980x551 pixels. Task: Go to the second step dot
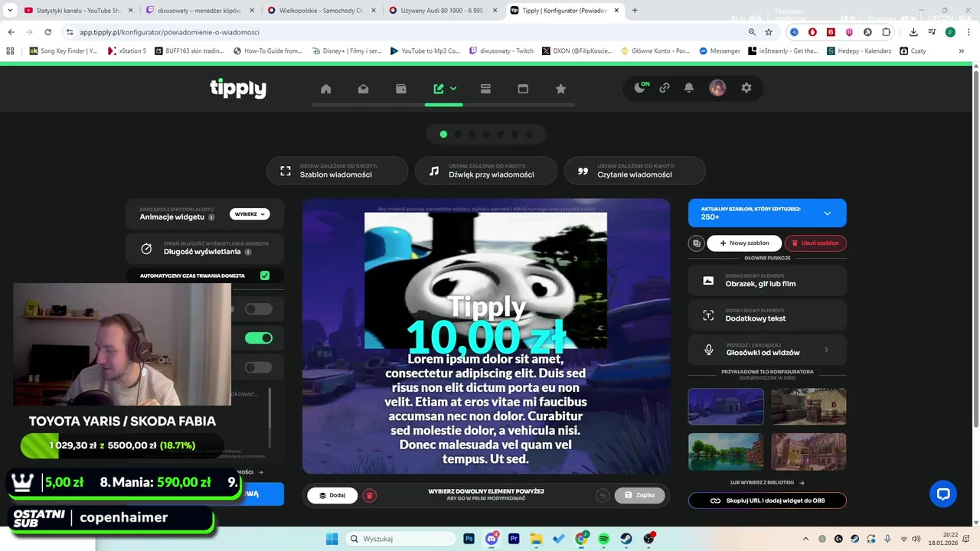(x=458, y=134)
